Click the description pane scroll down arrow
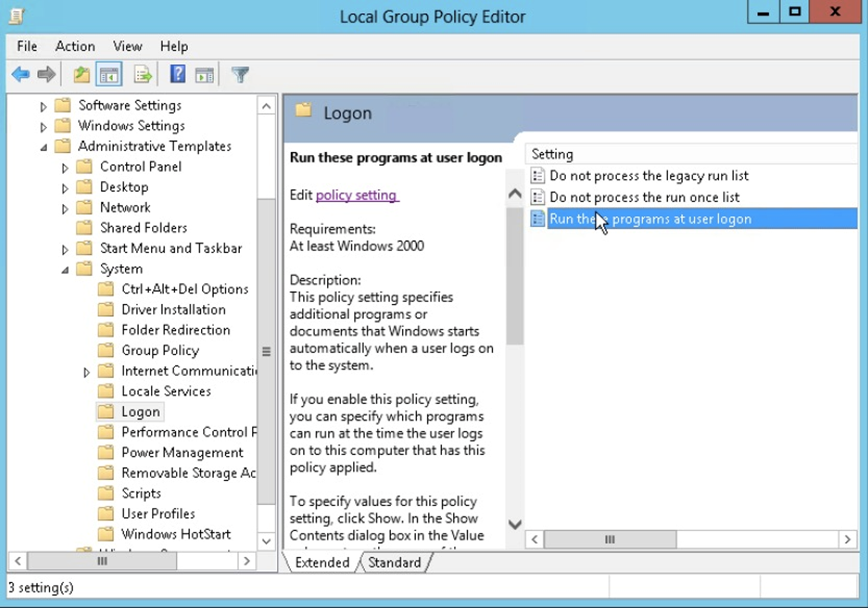 pos(515,524)
